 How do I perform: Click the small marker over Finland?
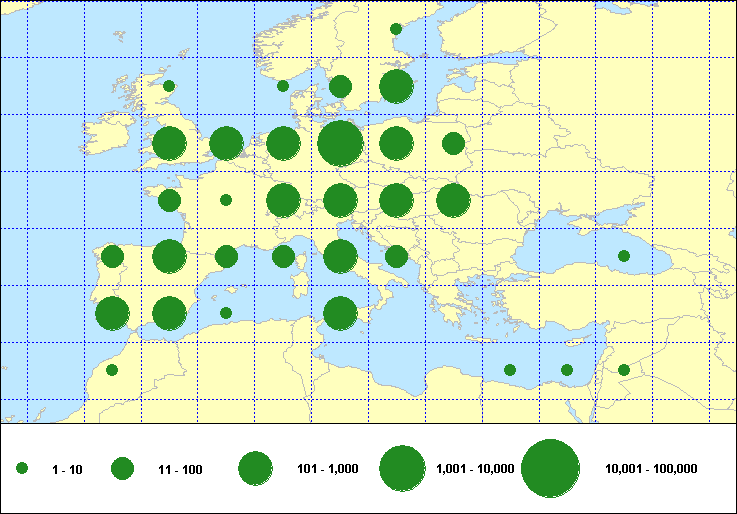coord(396,29)
